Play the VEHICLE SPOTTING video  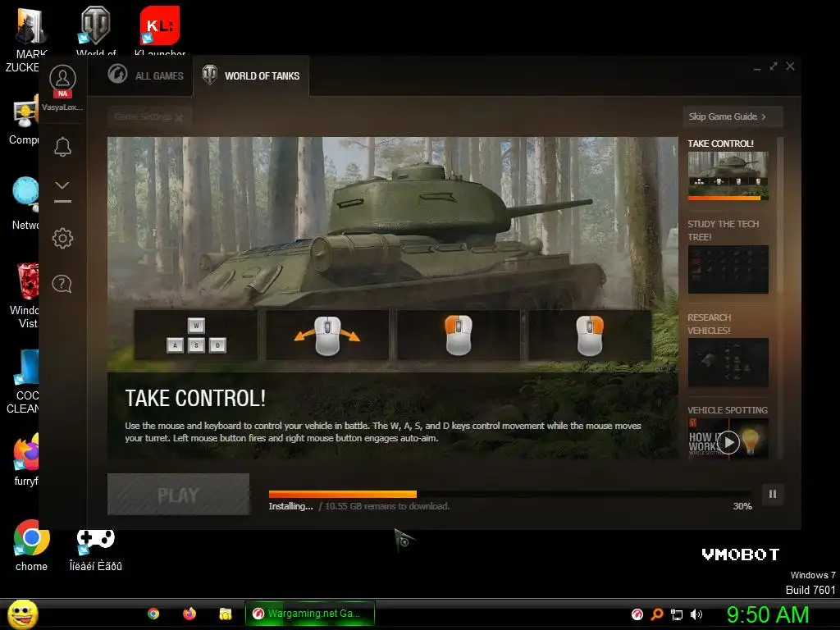[728, 442]
